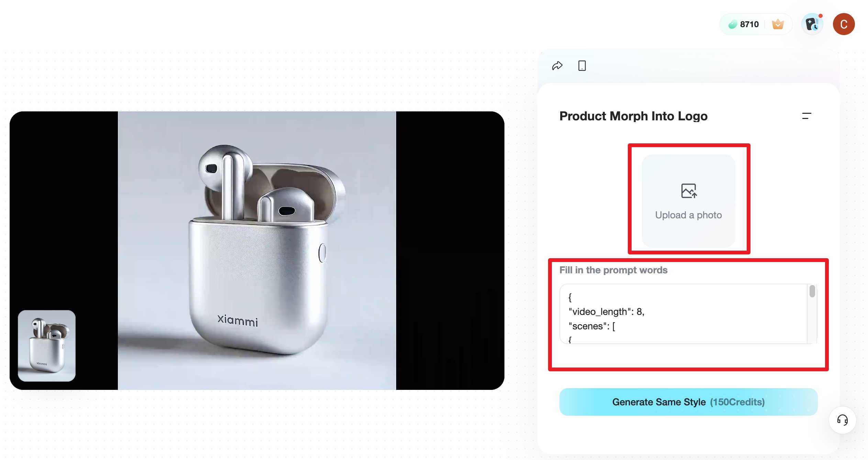The width and height of the screenshot is (868, 460).
Task: Click the (150Credits) cost text
Action: [737, 402]
